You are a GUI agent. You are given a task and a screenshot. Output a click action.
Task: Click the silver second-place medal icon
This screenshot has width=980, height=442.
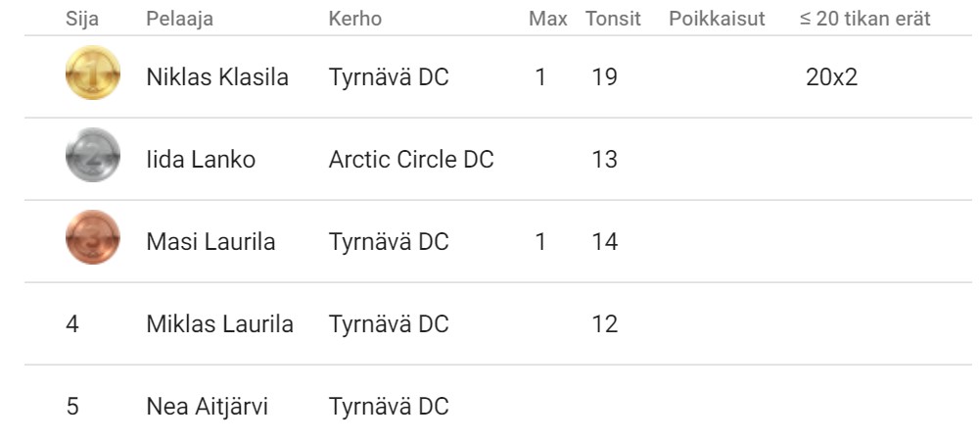(x=92, y=155)
